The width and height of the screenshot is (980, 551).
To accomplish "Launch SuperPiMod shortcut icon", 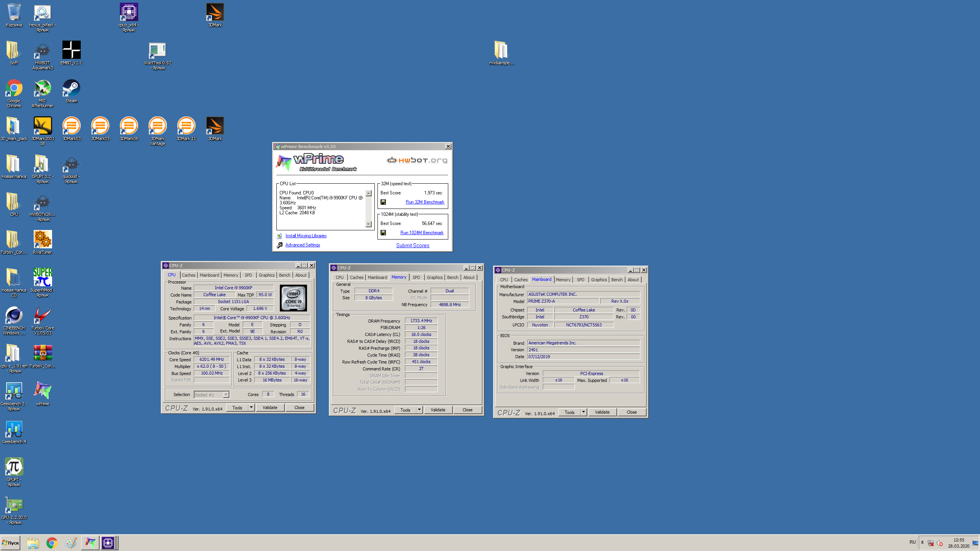I will pos(42,283).
